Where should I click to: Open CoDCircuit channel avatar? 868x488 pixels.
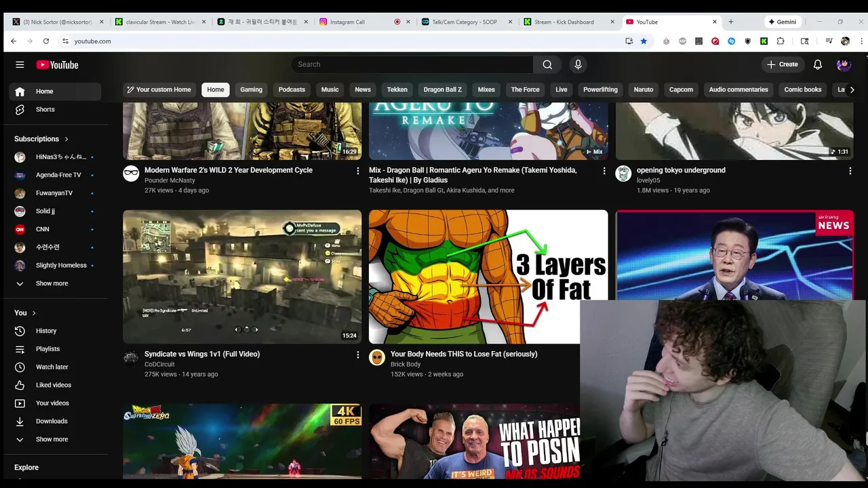[x=131, y=357]
